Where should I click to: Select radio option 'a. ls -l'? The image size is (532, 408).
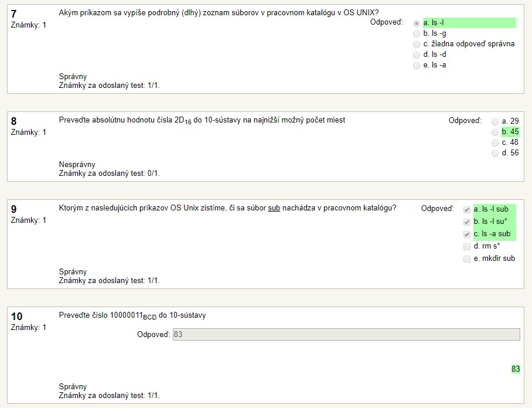pos(417,23)
